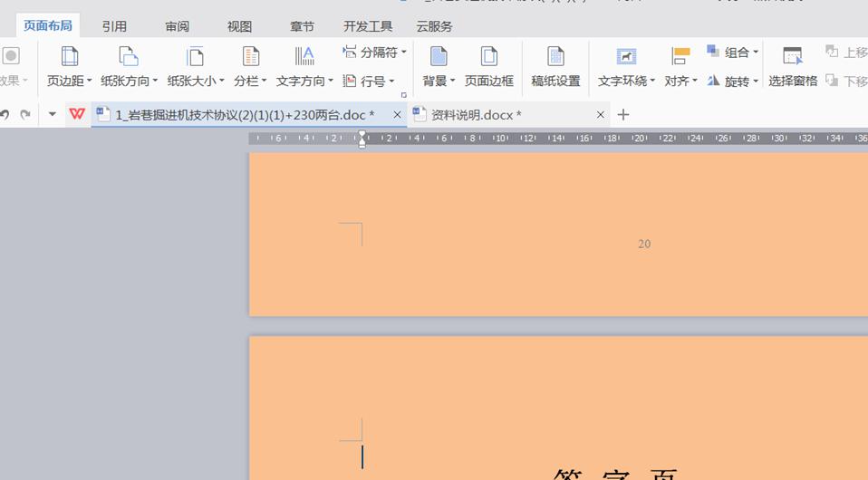Click the 组合 group icon

coord(713,51)
